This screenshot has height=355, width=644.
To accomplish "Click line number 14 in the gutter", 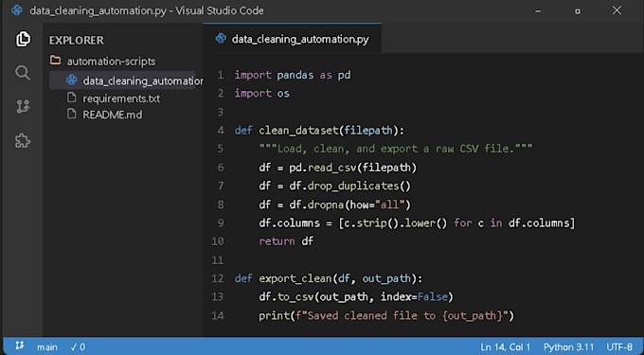I will coord(217,315).
